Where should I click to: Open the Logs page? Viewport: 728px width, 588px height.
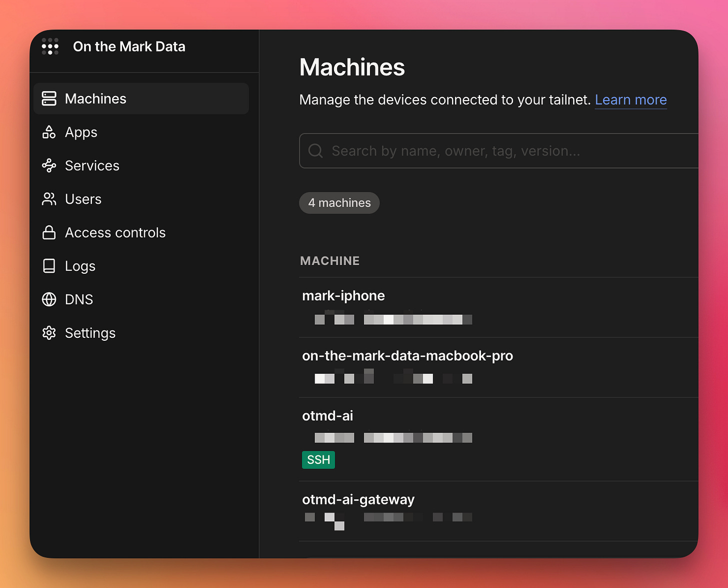click(141, 266)
